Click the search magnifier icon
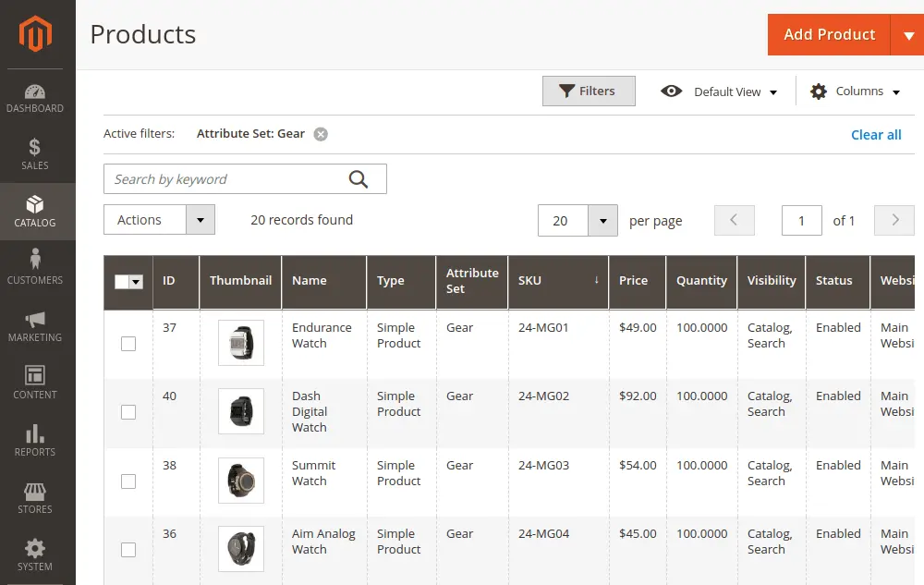The image size is (924, 585). click(359, 178)
